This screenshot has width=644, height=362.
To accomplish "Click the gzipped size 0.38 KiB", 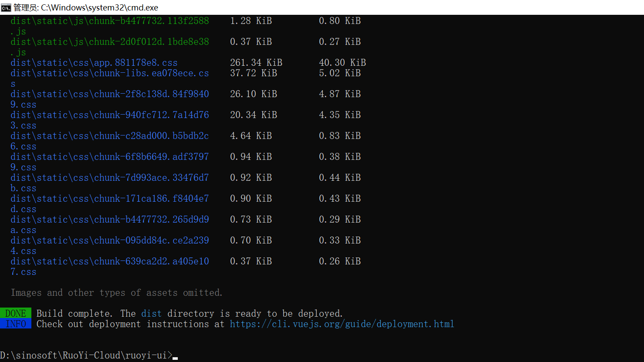I will click(340, 157).
